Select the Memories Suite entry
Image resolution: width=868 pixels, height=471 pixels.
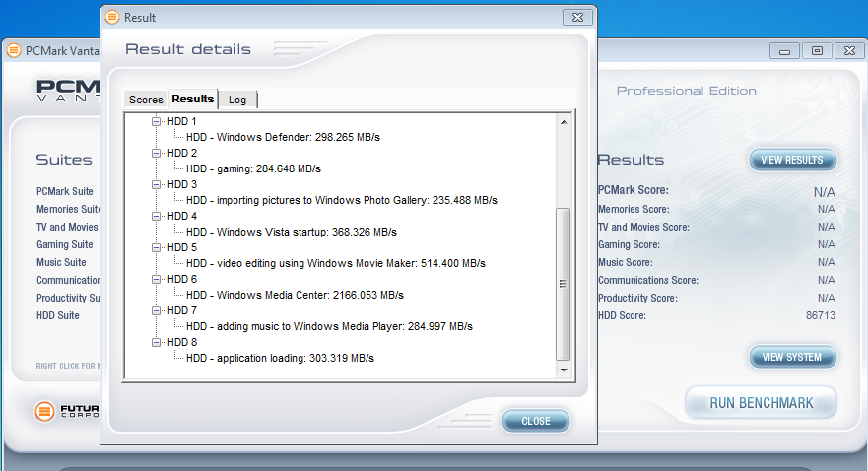pyautogui.click(x=68, y=209)
